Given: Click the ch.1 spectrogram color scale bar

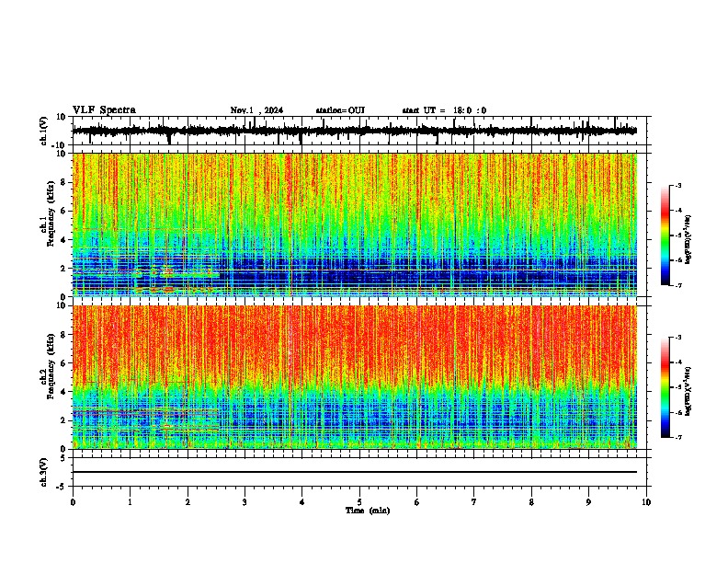Looking at the screenshot, I should [x=665, y=236].
